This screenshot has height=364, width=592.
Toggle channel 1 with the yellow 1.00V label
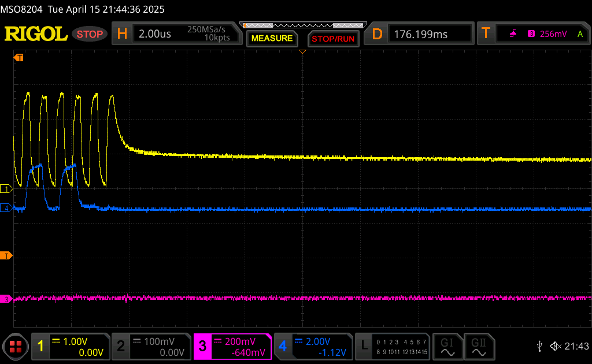70,346
